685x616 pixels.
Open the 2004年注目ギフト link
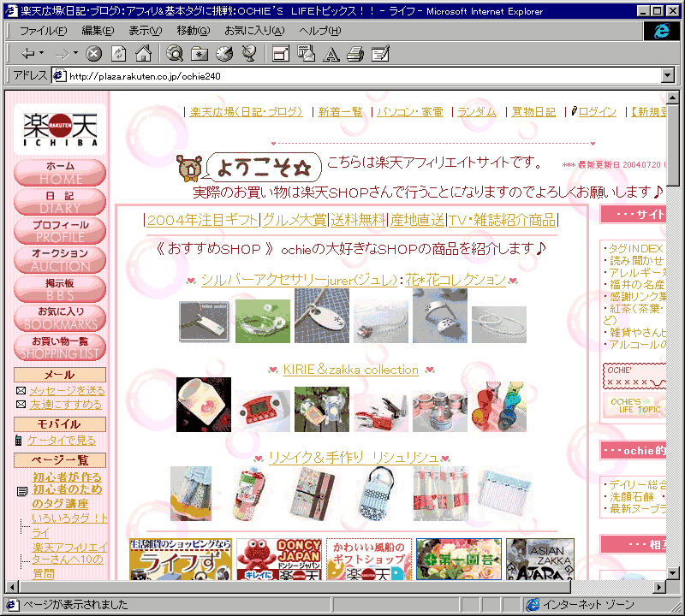point(202,220)
